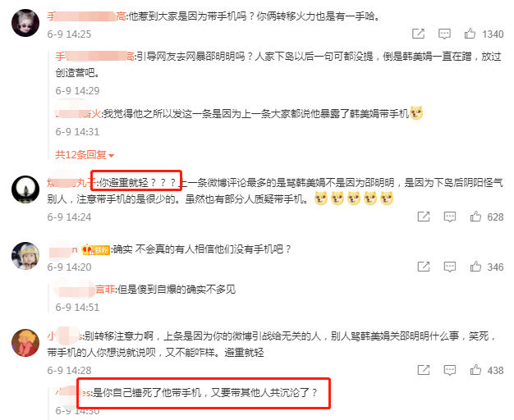Expand 共12条回复 to show all replies
The height and width of the screenshot is (420, 514).
click(x=85, y=155)
